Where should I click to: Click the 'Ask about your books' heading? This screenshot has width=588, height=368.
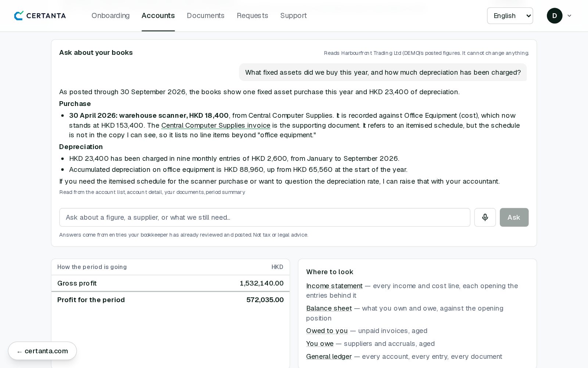point(96,52)
